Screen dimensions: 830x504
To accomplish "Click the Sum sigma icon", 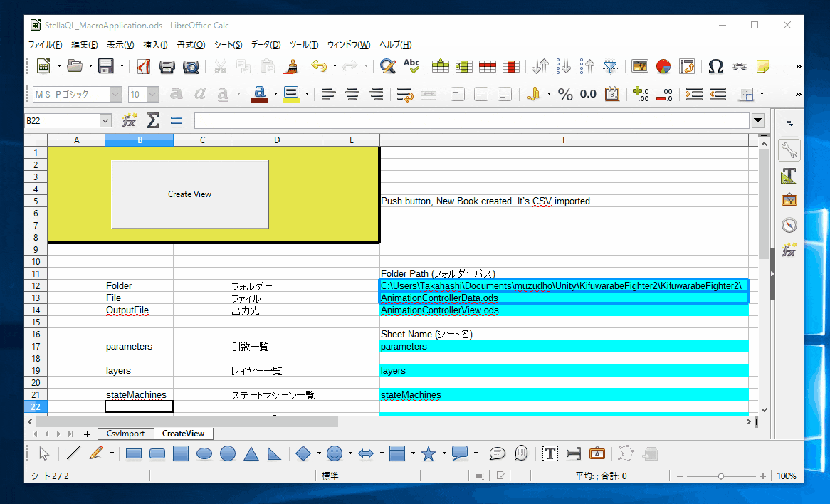I will click(x=152, y=121).
